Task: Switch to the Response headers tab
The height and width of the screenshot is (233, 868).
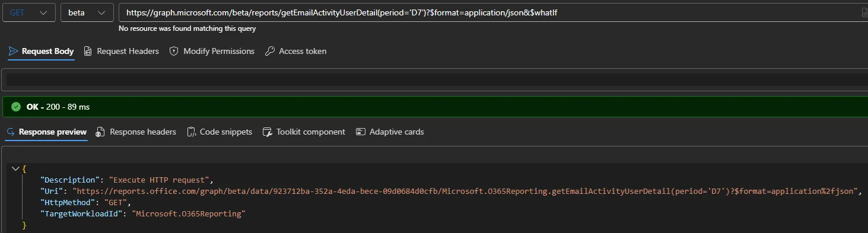Action: pyautogui.click(x=136, y=132)
